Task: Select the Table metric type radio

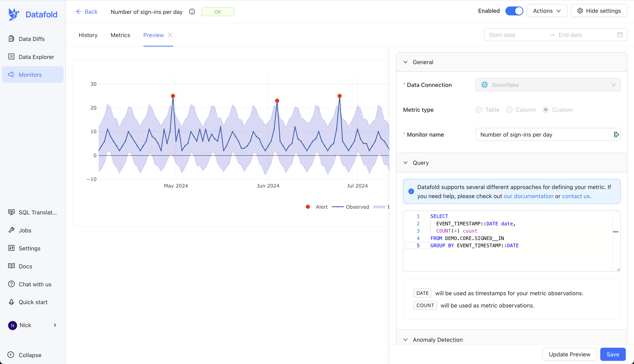Action: pos(479,110)
